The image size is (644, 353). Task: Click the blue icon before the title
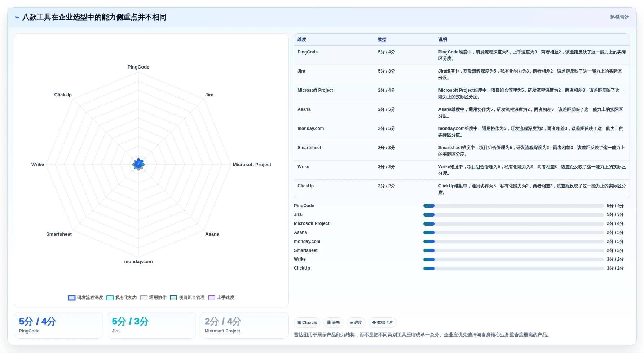(17, 17)
